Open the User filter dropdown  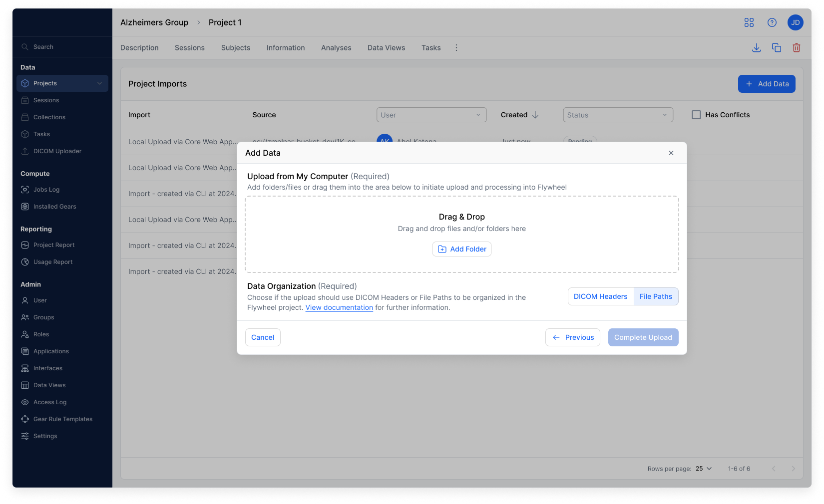click(x=431, y=115)
